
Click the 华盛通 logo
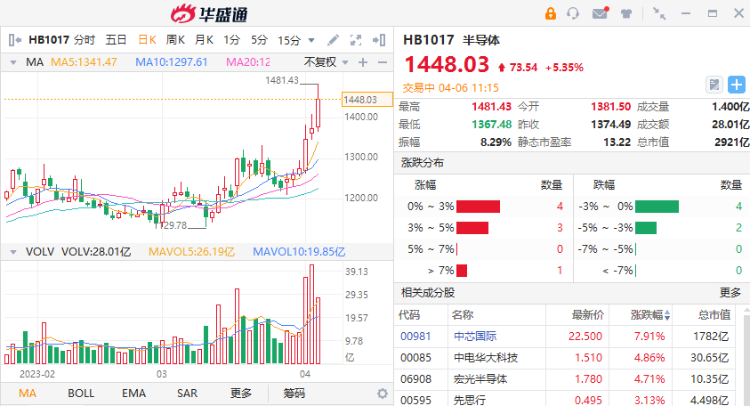[210, 14]
